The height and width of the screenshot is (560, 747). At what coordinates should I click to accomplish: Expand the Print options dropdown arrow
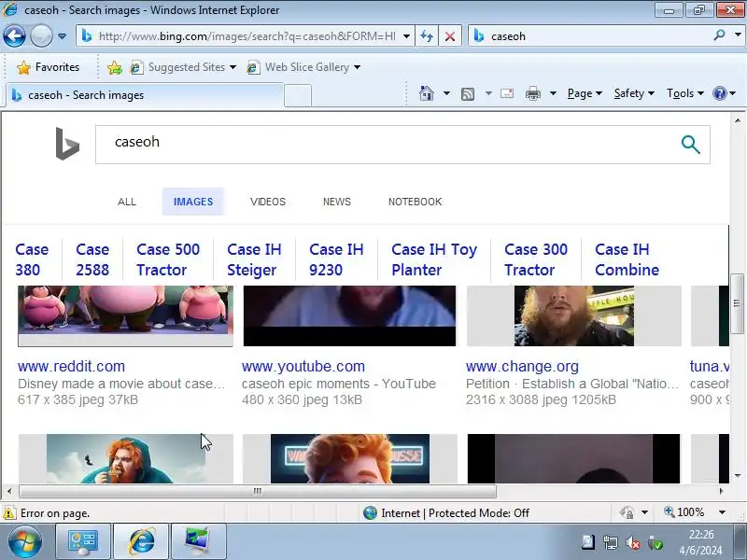click(x=553, y=93)
